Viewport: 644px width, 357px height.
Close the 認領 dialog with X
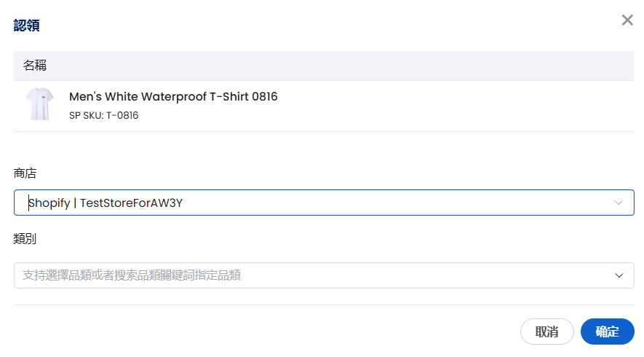point(627,20)
